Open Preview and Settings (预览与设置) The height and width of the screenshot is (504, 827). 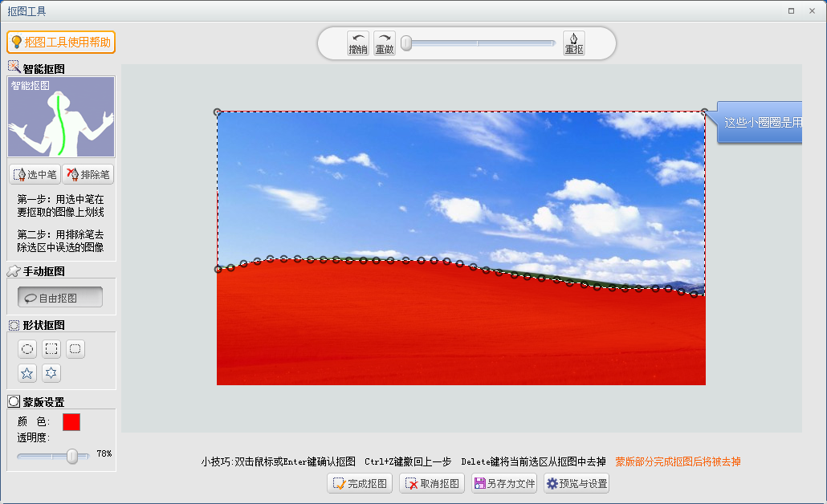point(576,483)
